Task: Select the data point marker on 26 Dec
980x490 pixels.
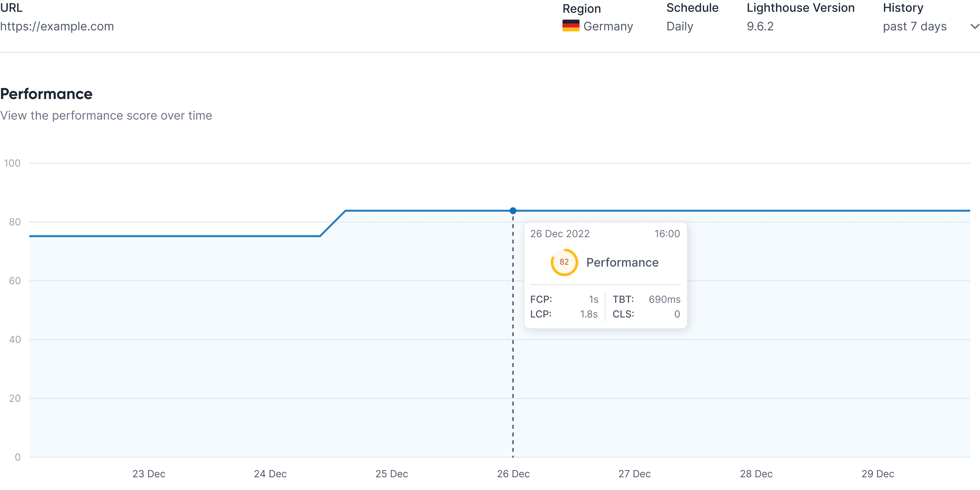Action: point(513,210)
